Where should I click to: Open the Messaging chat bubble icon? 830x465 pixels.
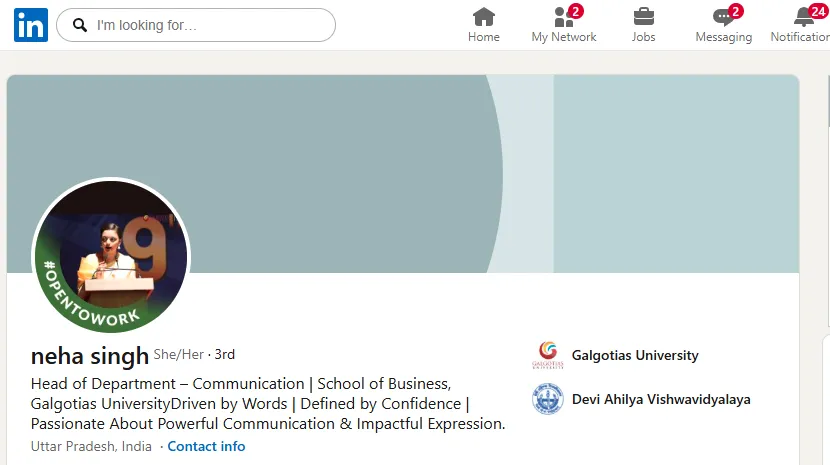click(x=723, y=17)
